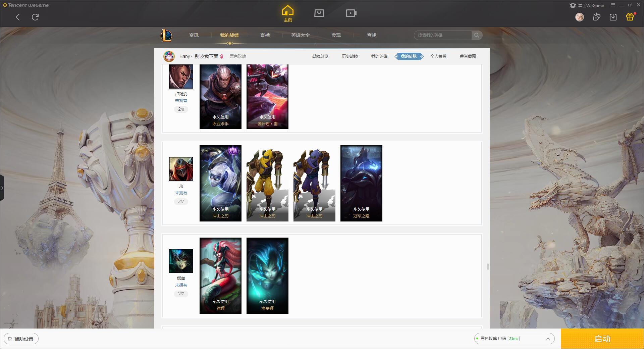Click the user avatar in top bar
Image resolution: width=644 pixels, height=349 pixels.
click(580, 17)
